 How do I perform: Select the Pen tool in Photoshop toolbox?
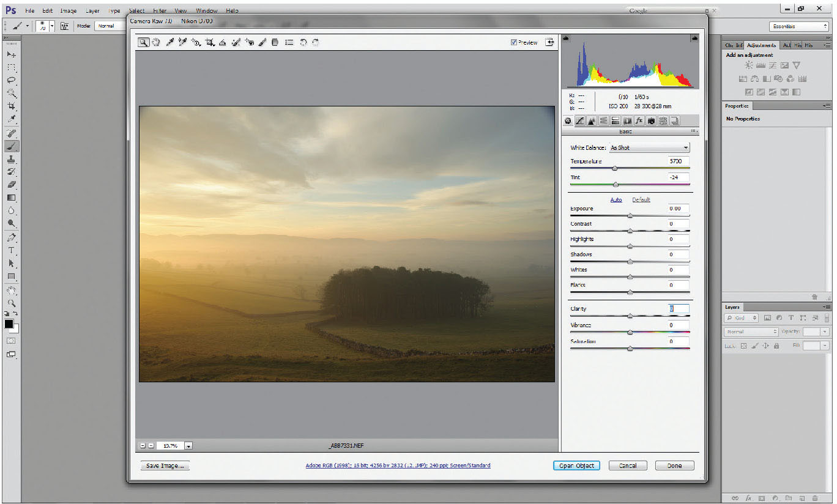pos(12,237)
